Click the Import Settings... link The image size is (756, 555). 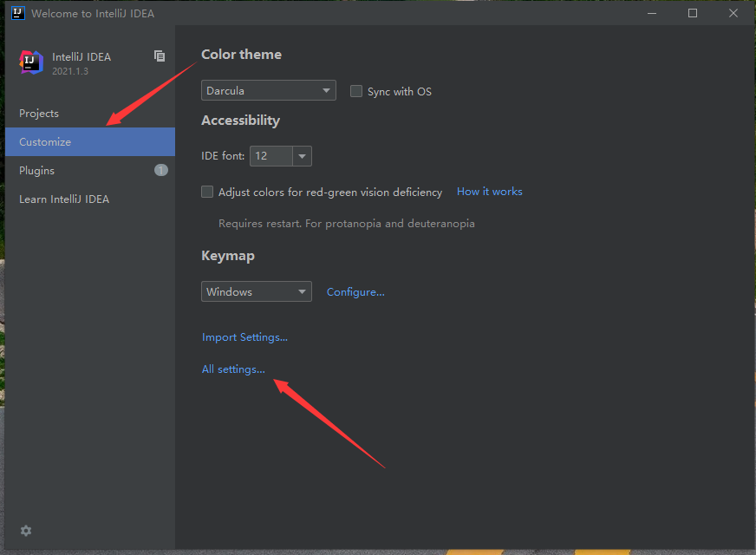(x=245, y=337)
